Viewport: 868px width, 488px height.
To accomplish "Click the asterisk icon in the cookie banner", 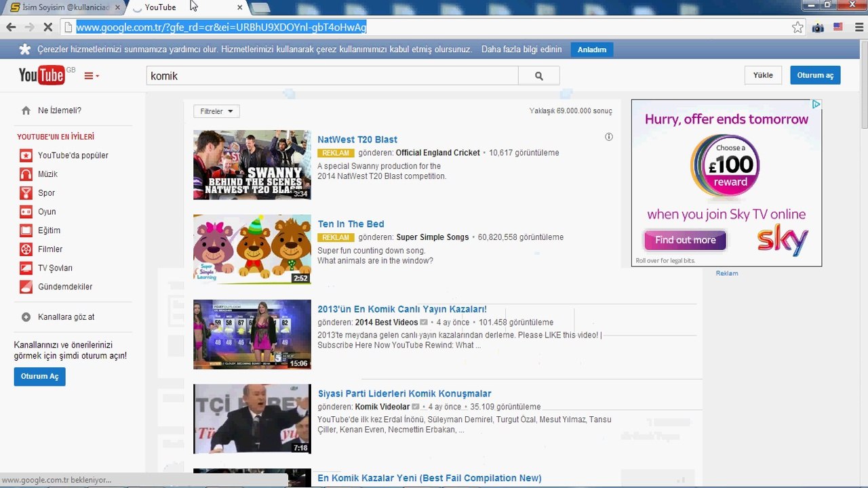I will (25, 49).
